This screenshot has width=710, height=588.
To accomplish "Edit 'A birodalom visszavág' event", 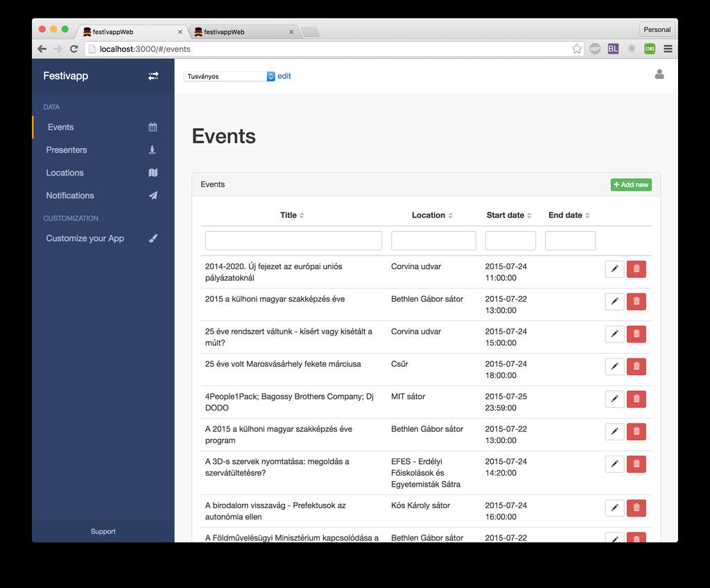I will click(614, 508).
